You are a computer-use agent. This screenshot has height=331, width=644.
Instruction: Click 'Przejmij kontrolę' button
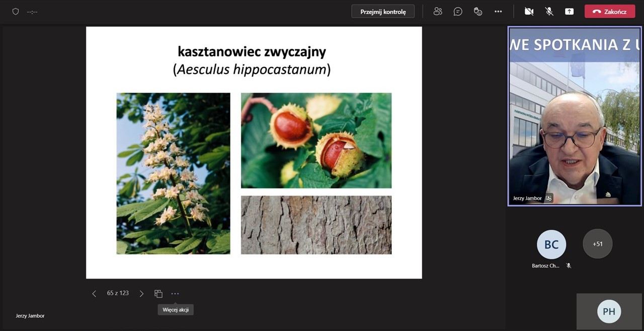click(383, 12)
